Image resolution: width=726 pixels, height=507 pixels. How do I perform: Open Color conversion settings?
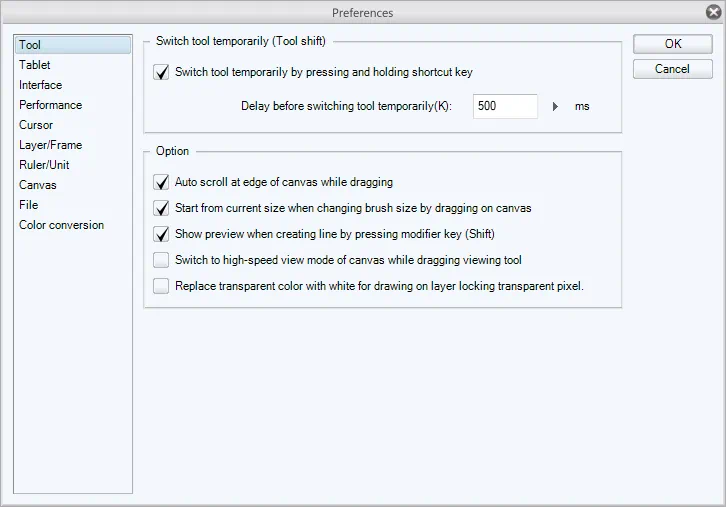click(61, 225)
